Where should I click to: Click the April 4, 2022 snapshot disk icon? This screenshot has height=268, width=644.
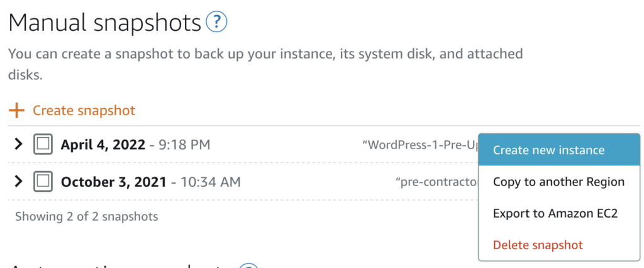coord(43,145)
